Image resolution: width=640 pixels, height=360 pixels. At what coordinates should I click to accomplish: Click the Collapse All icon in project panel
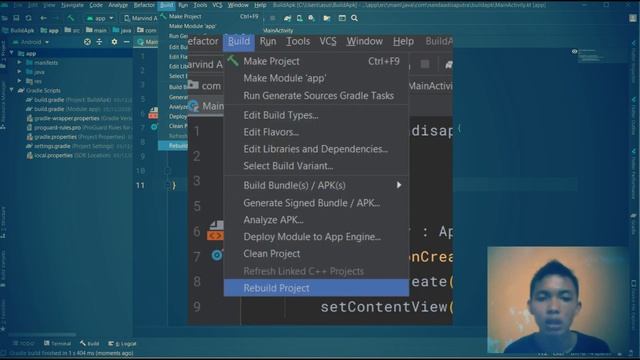coord(99,42)
